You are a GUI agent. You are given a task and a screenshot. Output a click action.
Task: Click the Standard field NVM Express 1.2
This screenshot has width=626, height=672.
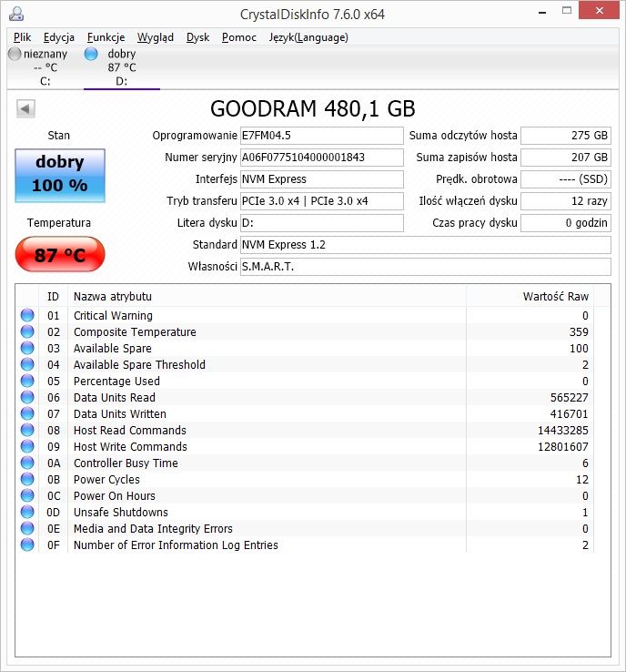(x=426, y=245)
